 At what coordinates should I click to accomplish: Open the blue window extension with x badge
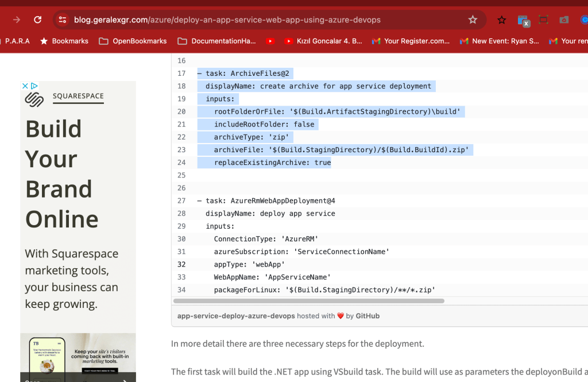pyautogui.click(x=523, y=21)
